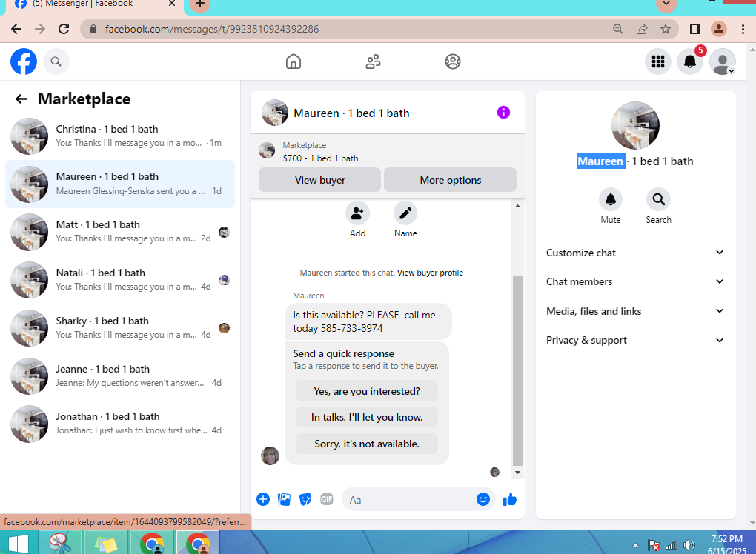Expand Privacy & support section

point(635,340)
